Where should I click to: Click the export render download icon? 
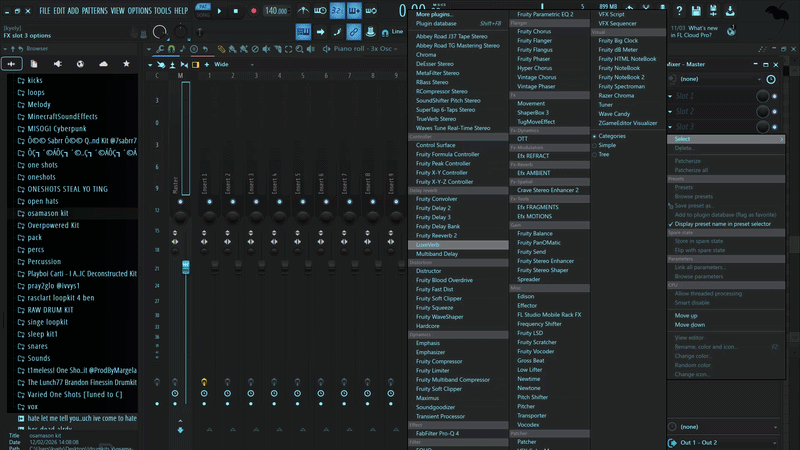pos(730,11)
